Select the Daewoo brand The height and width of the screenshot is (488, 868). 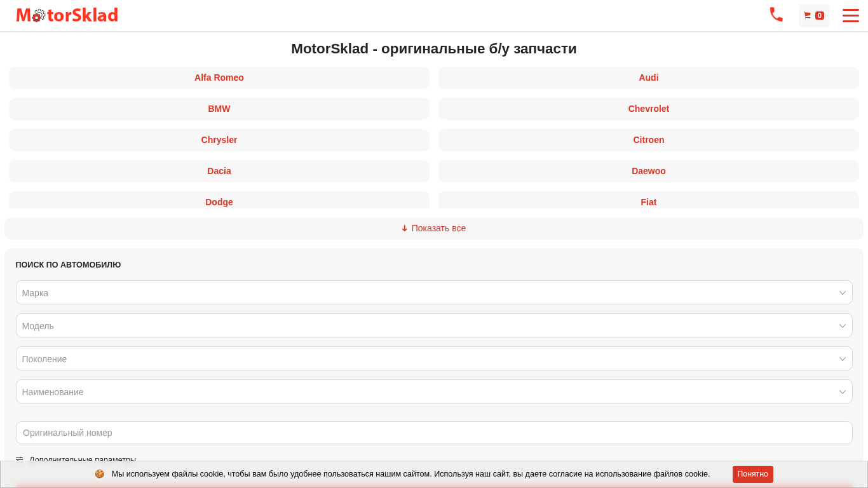(x=649, y=171)
